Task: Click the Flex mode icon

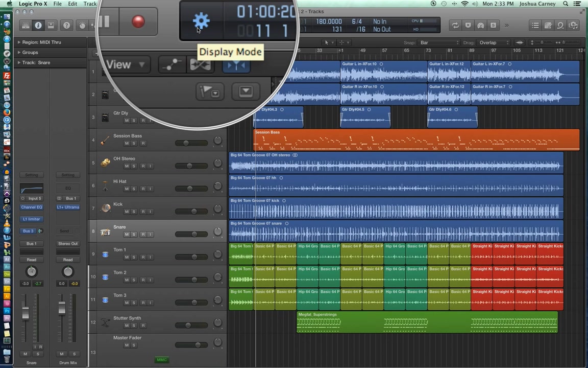Action: tap(200, 64)
